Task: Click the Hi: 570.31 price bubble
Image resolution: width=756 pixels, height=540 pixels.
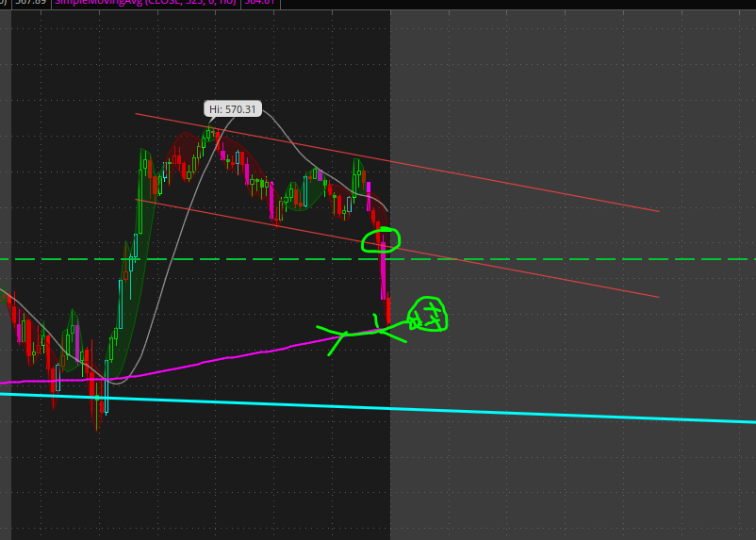Action: pos(233,109)
